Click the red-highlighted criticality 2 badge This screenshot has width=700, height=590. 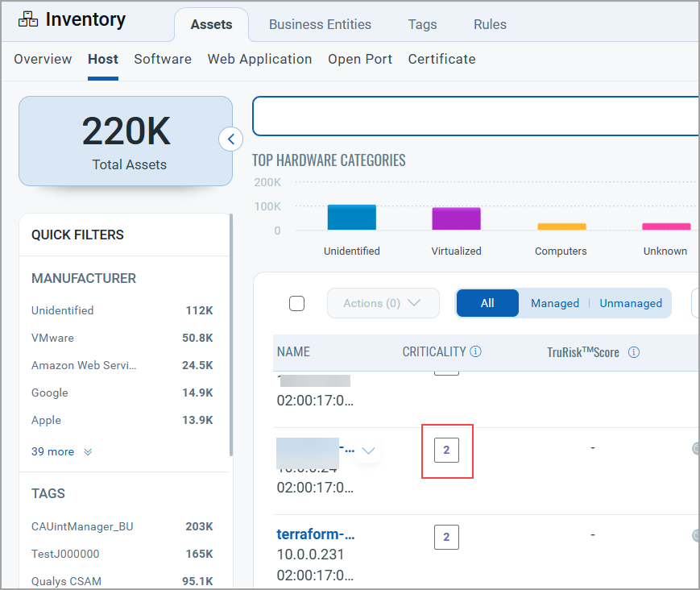coord(446,450)
